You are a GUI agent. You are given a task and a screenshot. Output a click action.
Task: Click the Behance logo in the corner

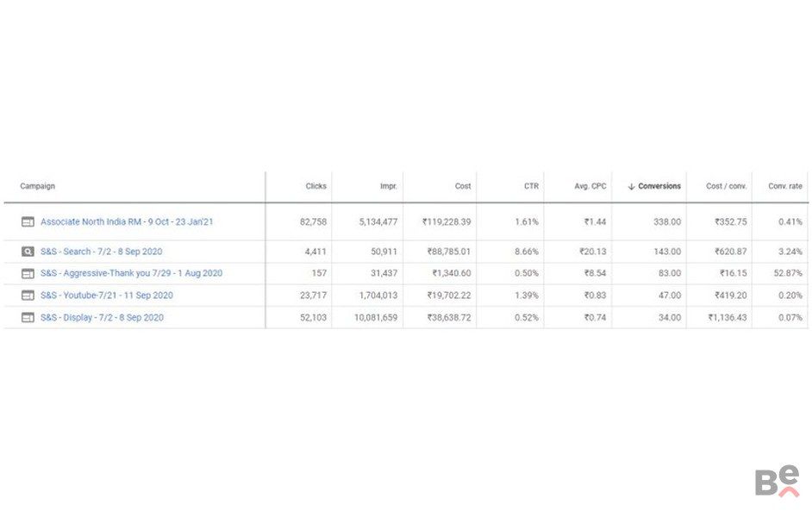point(777,482)
